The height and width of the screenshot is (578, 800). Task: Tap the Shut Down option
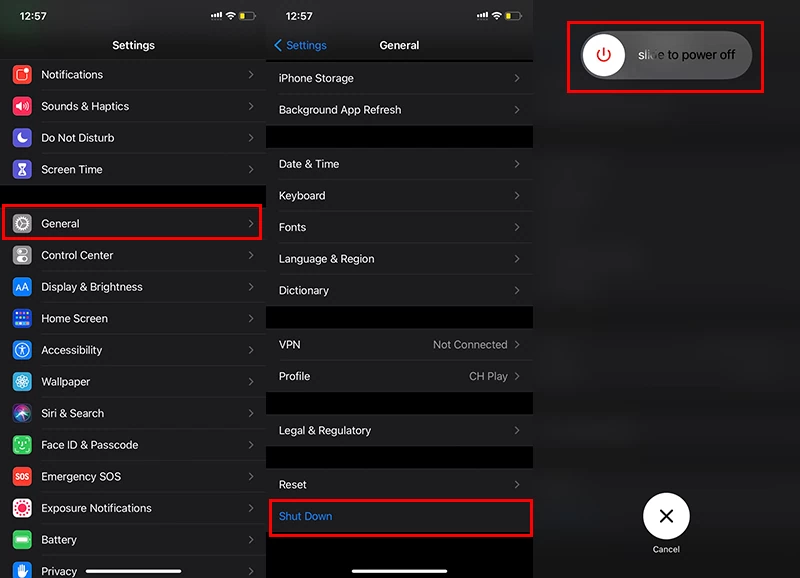400,517
